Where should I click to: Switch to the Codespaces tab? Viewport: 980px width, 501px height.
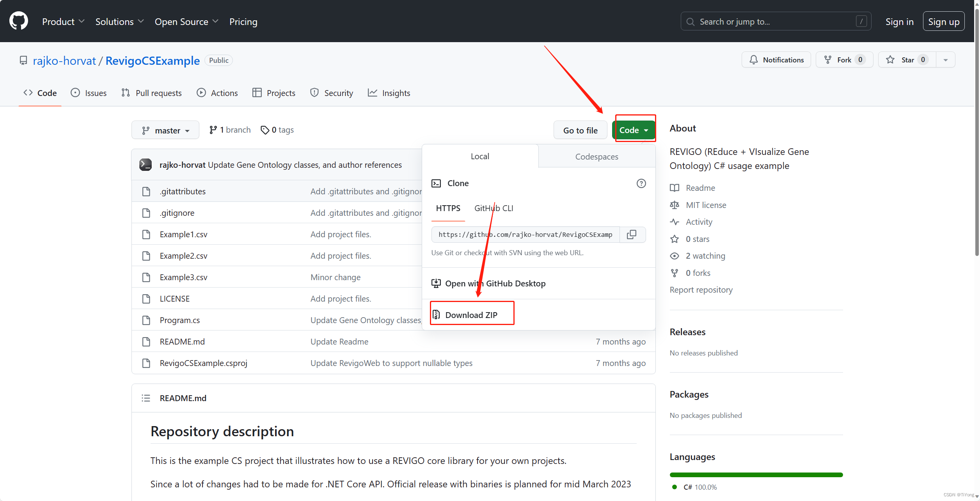pyautogui.click(x=597, y=156)
